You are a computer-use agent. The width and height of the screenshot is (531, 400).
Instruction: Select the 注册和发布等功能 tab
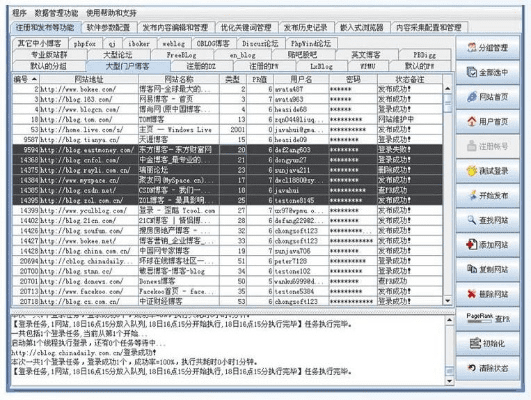45,27
